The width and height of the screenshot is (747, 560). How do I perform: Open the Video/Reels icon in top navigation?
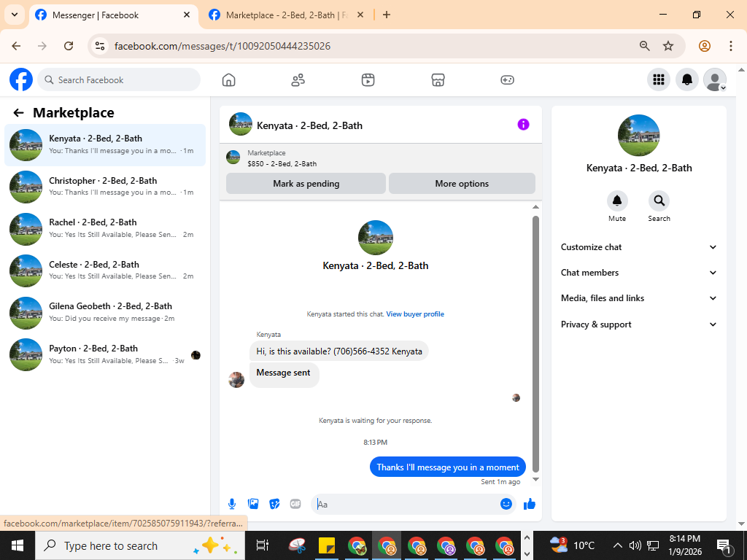pyautogui.click(x=368, y=79)
